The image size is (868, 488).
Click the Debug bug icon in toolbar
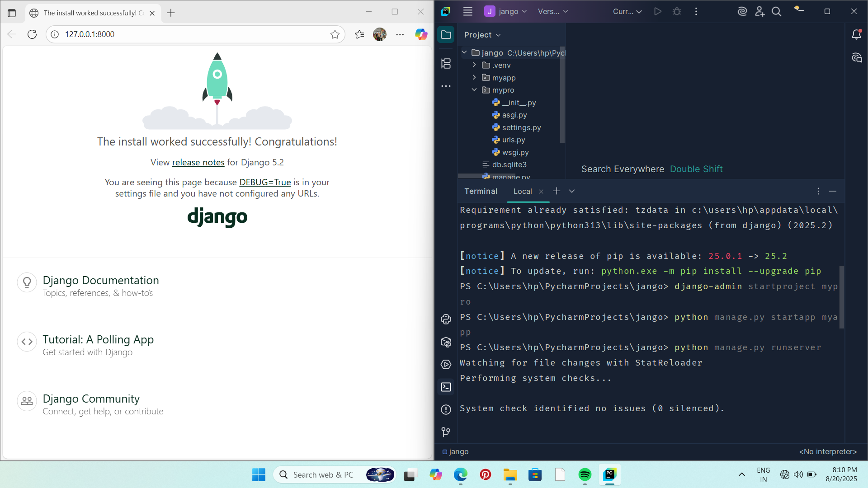click(x=677, y=11)
